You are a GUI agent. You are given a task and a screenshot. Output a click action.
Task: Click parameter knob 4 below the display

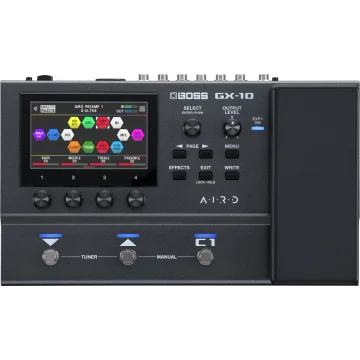(136, 199)
